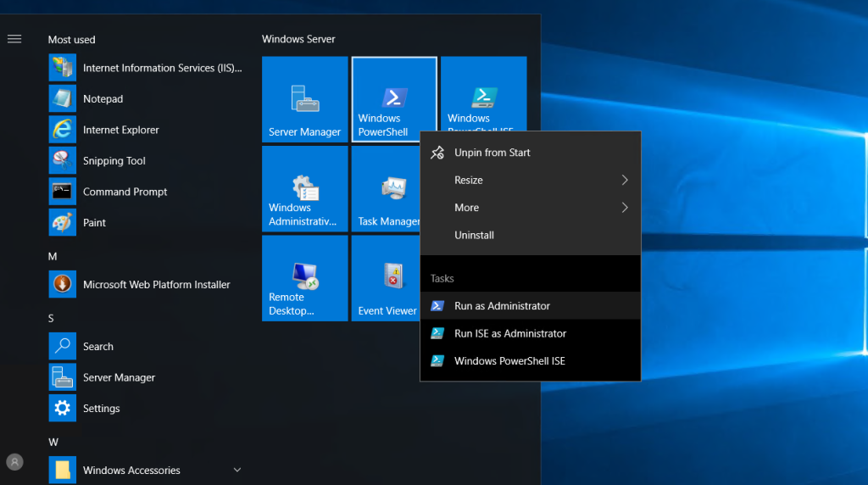Expand the Windows Accessories folder chevron
This screenshot has height=485, width=868.
237,470
